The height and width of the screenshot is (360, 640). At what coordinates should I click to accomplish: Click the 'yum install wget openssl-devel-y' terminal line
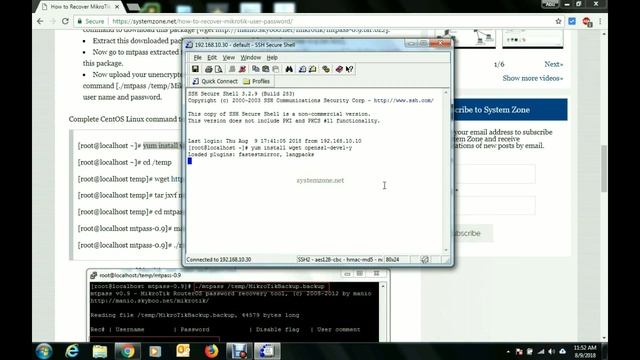click(x=270, y=148)
